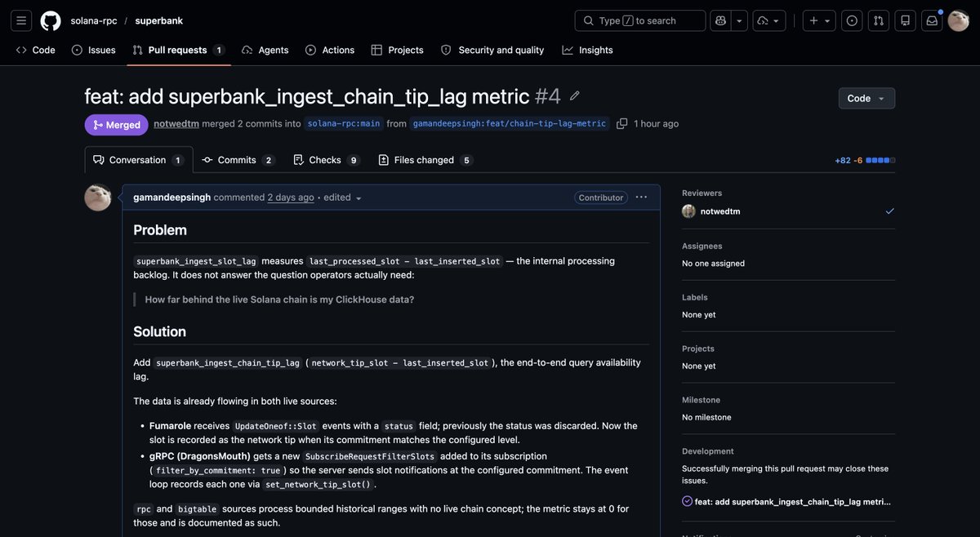Select the Conversation tab
Screen dimensions: 980x537
[139, 160]
